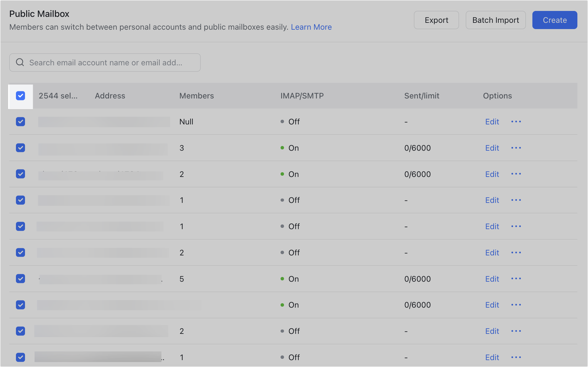Viewport: 588px width, 367px height.
Task: Sort by the Members column header
Action: click(x=197, y=96)
